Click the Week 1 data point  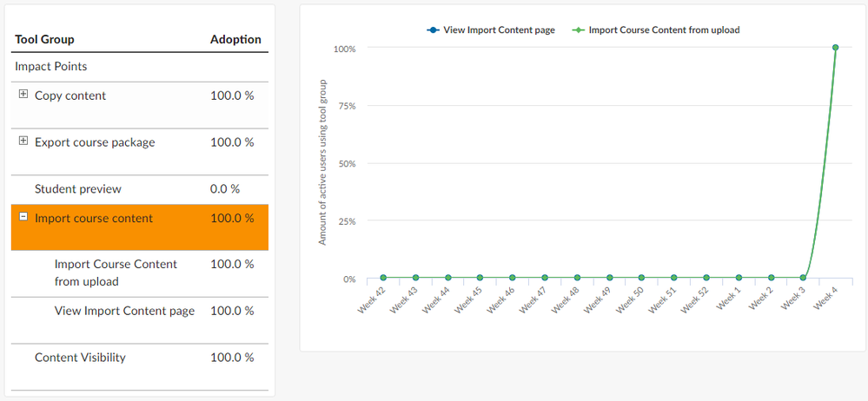739,278
